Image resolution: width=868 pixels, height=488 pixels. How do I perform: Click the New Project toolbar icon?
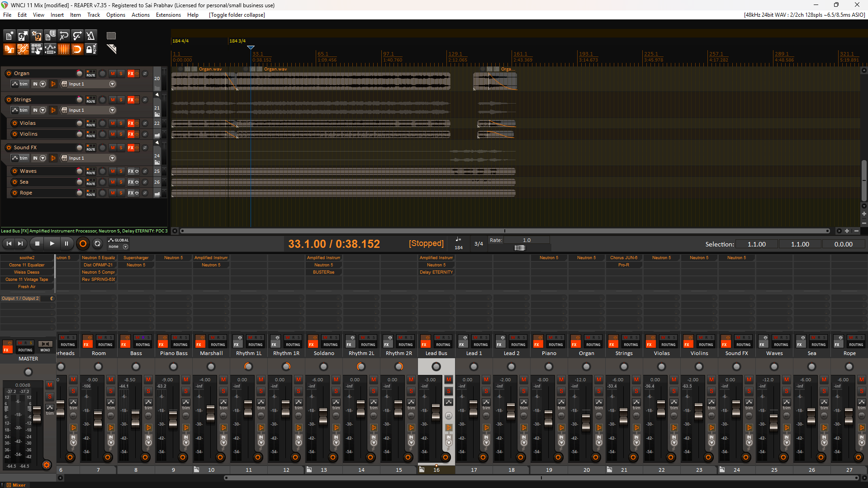[x=9, y=36]
